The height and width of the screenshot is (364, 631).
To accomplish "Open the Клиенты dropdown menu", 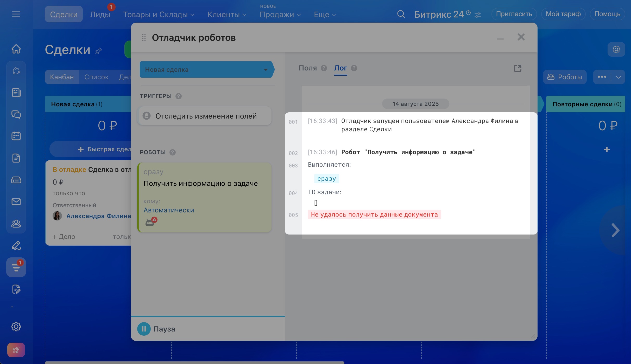I will pos(227,15).
